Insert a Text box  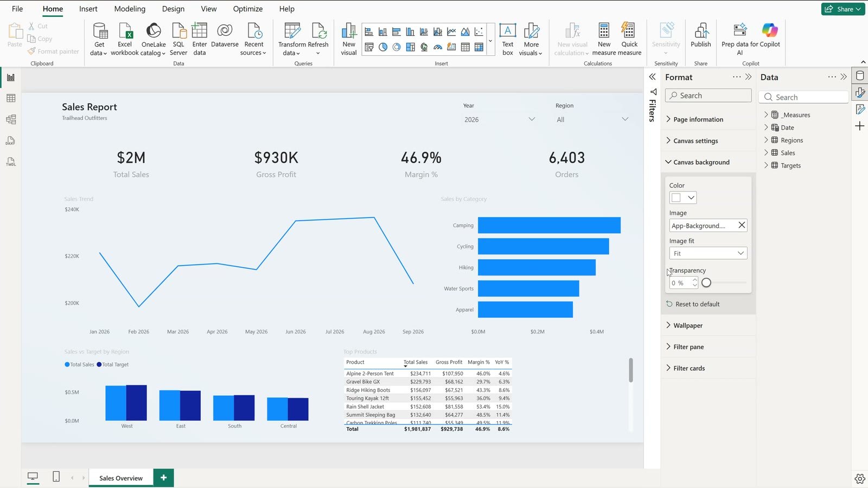point(507,39)
